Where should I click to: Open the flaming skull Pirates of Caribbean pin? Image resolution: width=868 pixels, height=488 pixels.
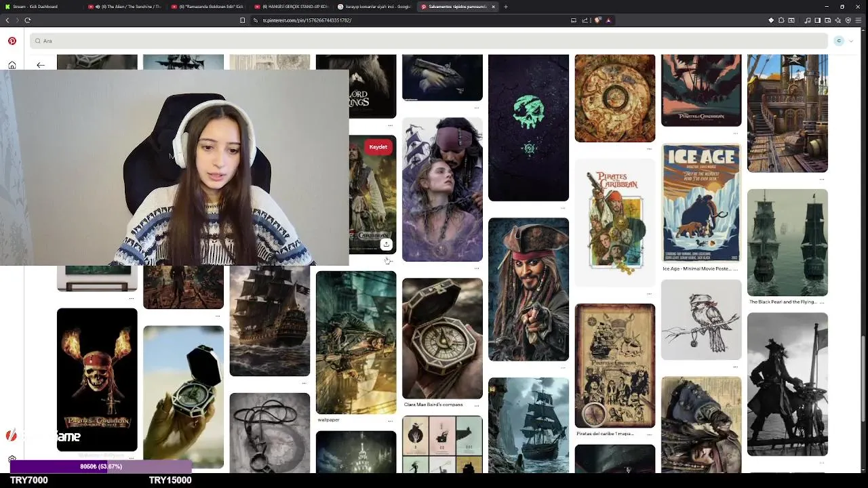click(97, 380)
